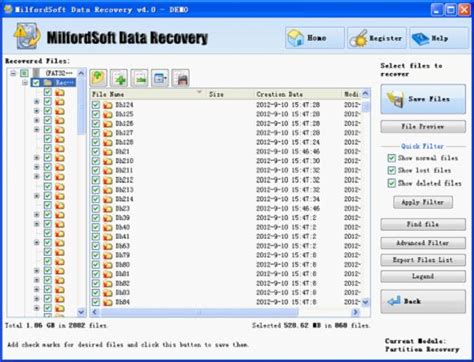The height and width of the screenshot is (362, 474).
Task: Uncheck the Dir128 checkbox
Action: coord(96,142)
